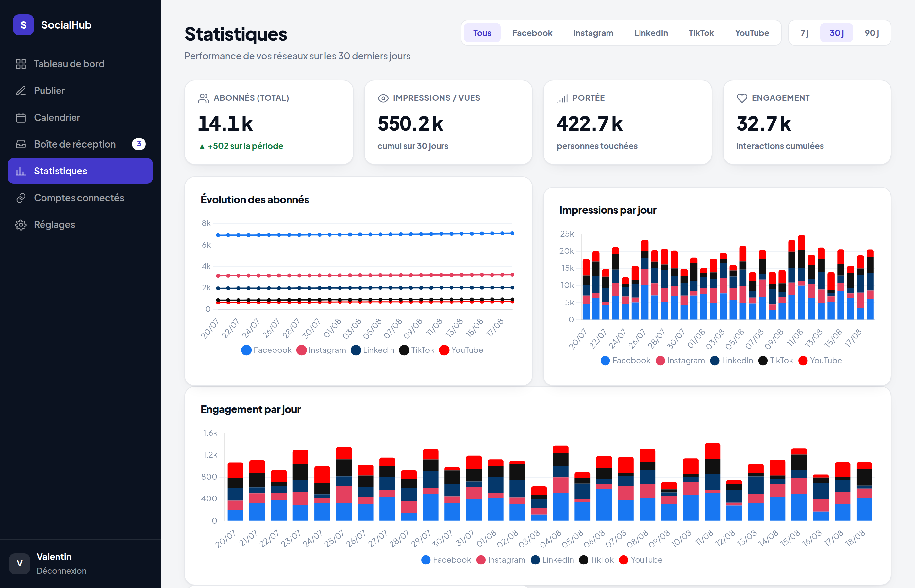
Task: Click the Réglages gear icon
Action: click(x=21, y=224)
